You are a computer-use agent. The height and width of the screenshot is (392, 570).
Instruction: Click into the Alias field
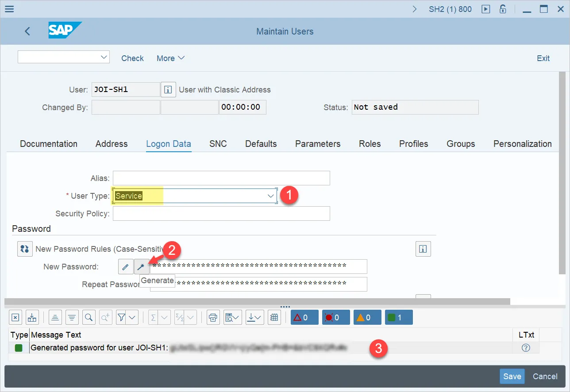(221, 178)
